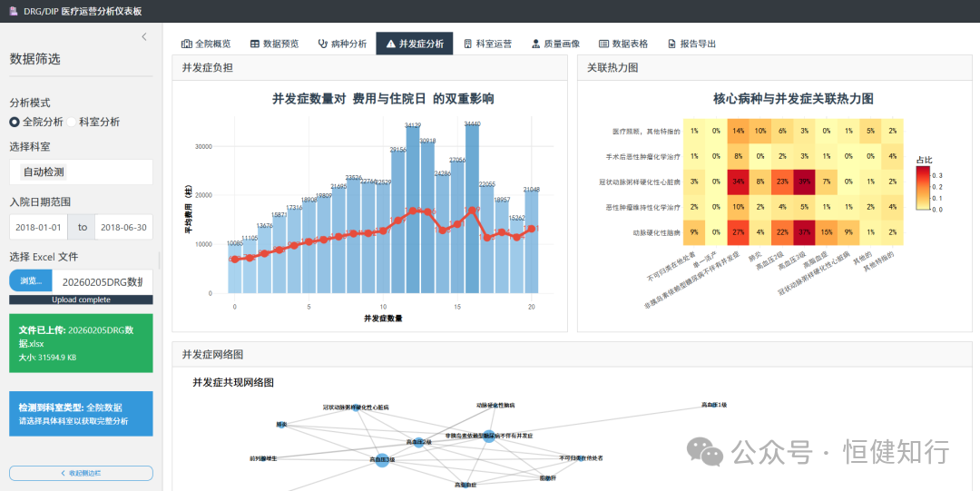Click the 文件已上传 green notification box
This screenshot has width=980, height=491.
[x=82, y=343]
